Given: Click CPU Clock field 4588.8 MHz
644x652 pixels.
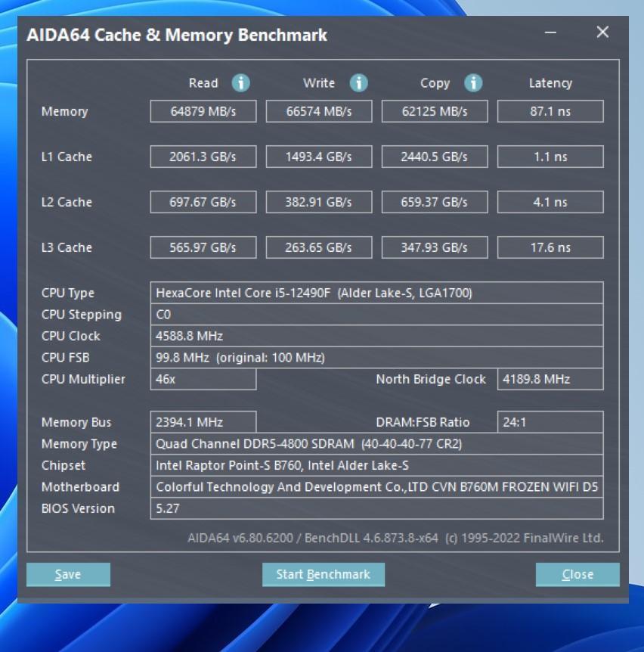Looking at the screenshot, I should point(377,336).
